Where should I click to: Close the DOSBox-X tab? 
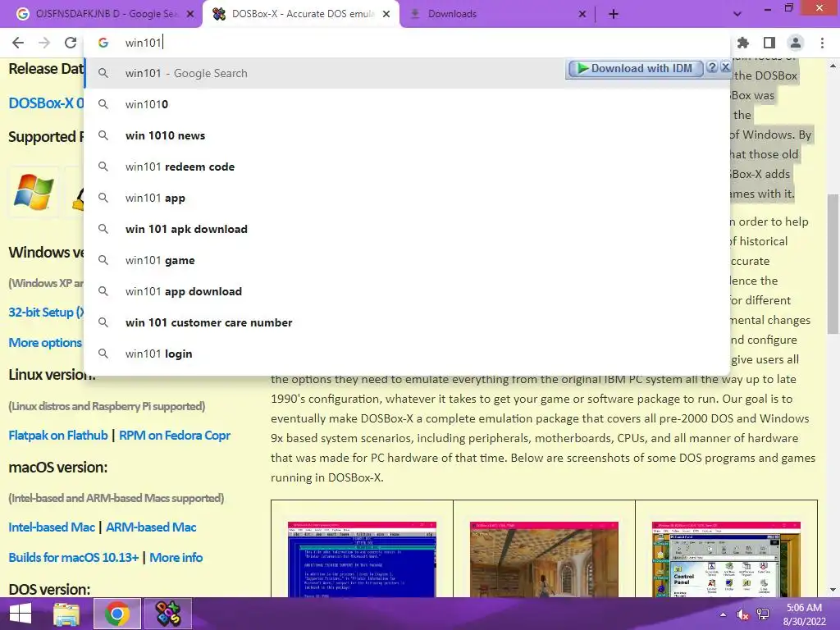(x=386, y=14)
